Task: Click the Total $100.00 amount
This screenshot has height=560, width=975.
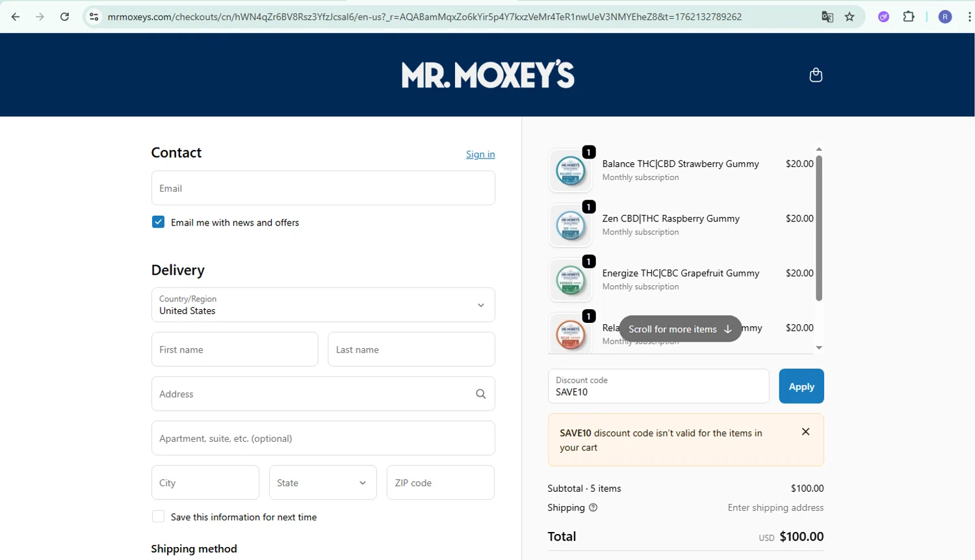Action: click(x=801, y=537)
